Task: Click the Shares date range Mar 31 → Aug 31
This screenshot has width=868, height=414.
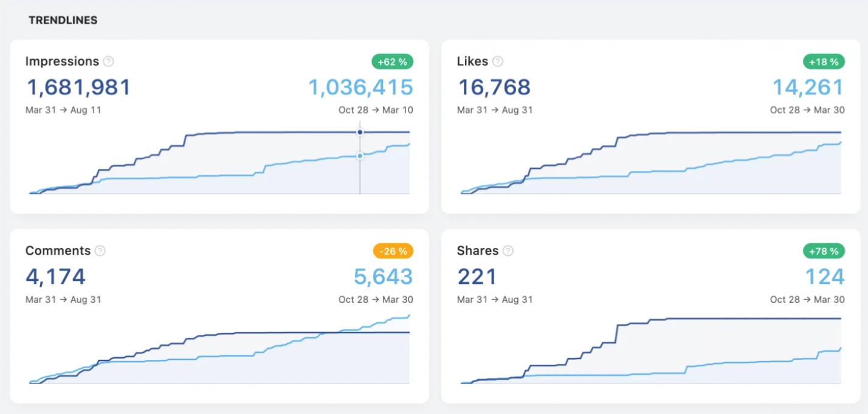Action: point(495,300)
